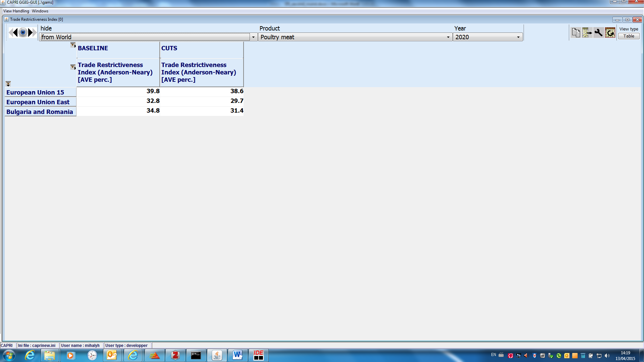The width and height of the screenshot is (644, 362).
Task: Open the Product dropdown showing Poultry meat
Action: (x=448, y=37)
